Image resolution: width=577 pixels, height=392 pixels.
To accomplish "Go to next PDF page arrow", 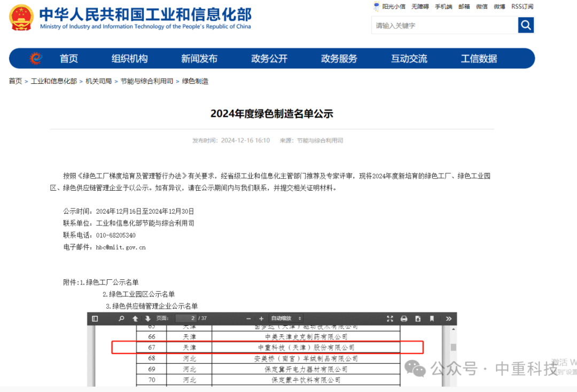I will (147, 318).
